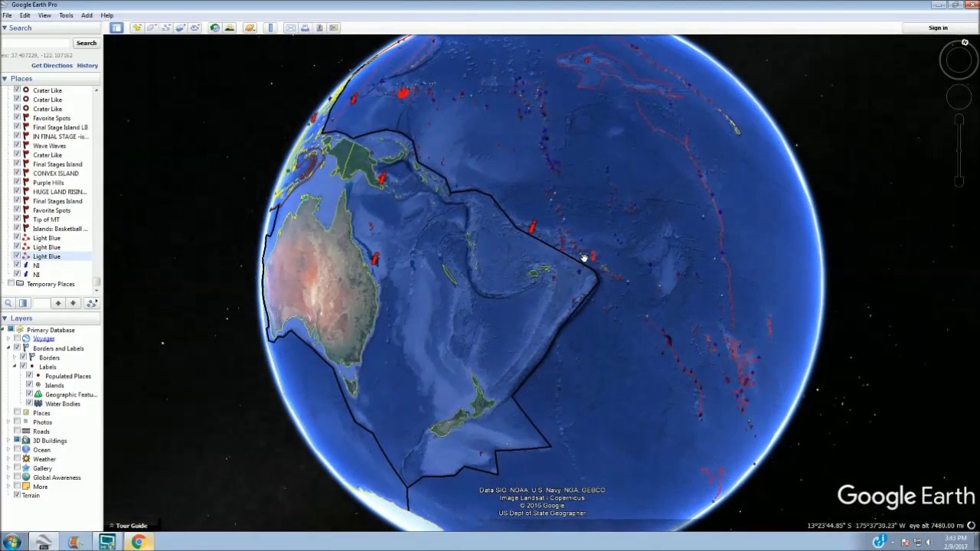Click the Places search magnifier icon

pyautogui.click(x=8, y=303)
